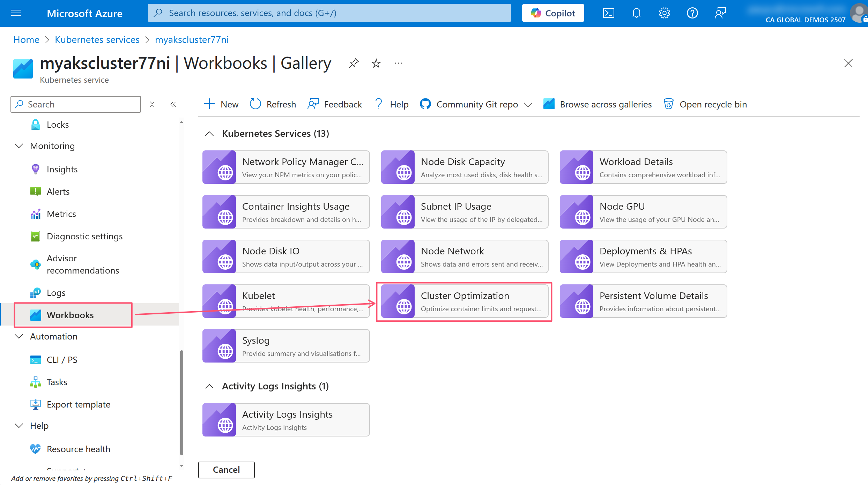The width and height of the screenshot is (868, 485).
Task: Expand the Community Git repo dropdown
Action: pyautogui.click(x=476, y=104)
